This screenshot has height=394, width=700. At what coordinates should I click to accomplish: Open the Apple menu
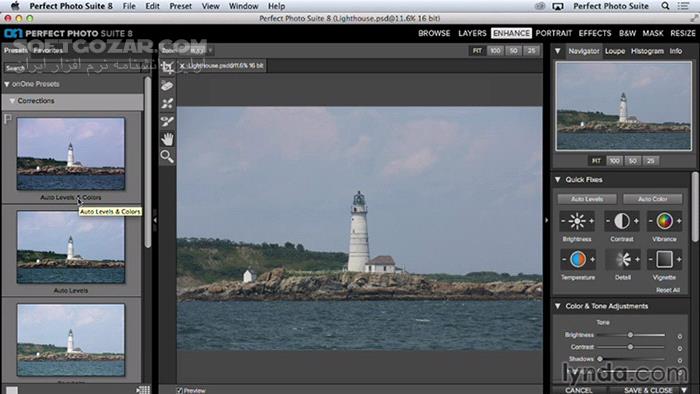15,6
